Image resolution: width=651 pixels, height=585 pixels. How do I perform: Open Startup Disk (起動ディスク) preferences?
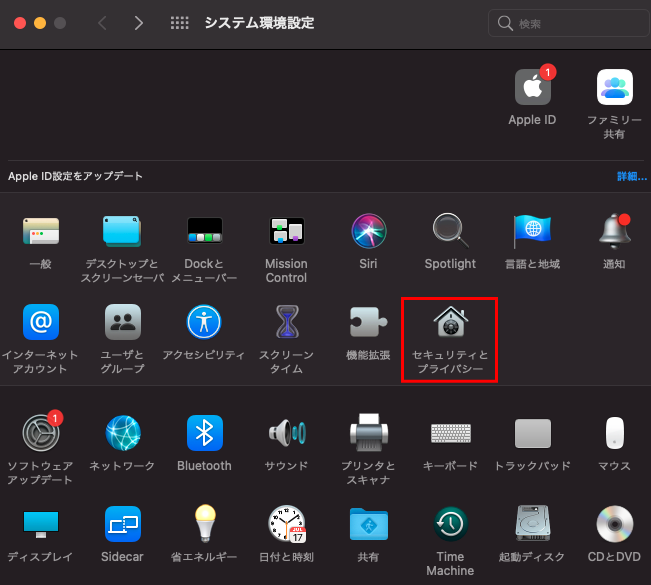pyautogui.click(x=533, y=523)
